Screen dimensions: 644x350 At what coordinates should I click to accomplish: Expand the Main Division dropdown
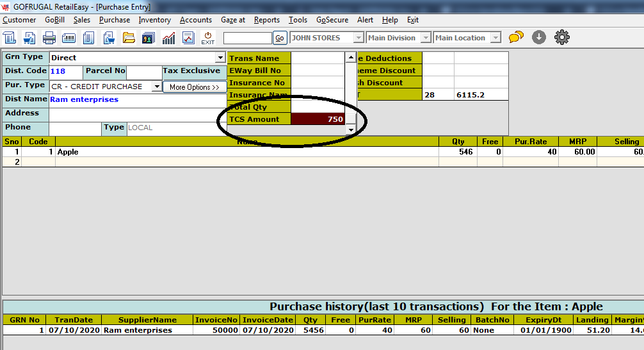click(426, 38)
